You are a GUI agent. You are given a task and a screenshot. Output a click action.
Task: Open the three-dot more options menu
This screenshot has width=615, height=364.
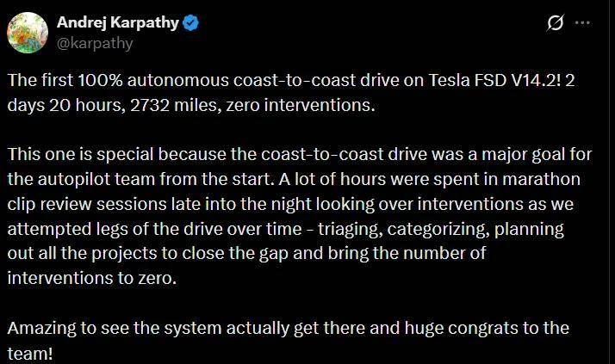[x=587, y=24]
